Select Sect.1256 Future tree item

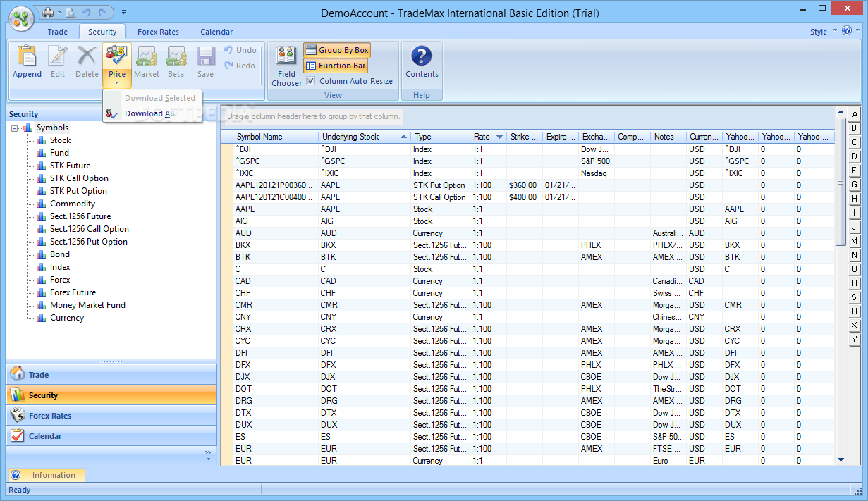click(x=80, y=216)
